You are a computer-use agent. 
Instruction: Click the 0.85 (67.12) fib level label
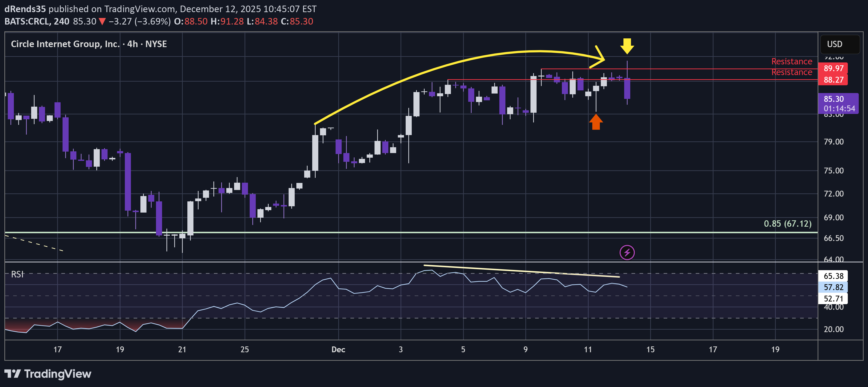pyautogui.click(x=787, y=224)
